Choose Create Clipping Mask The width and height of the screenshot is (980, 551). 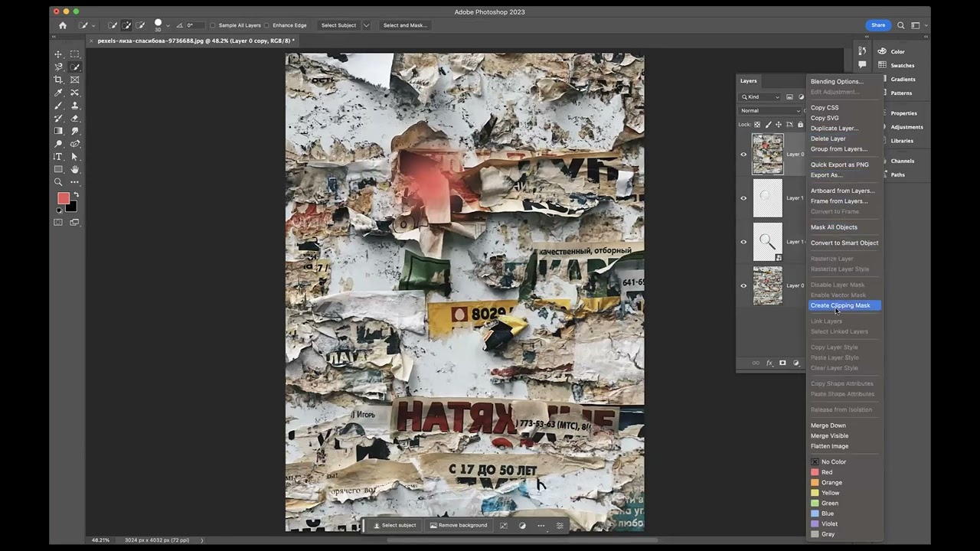click(x=844, y=305)
